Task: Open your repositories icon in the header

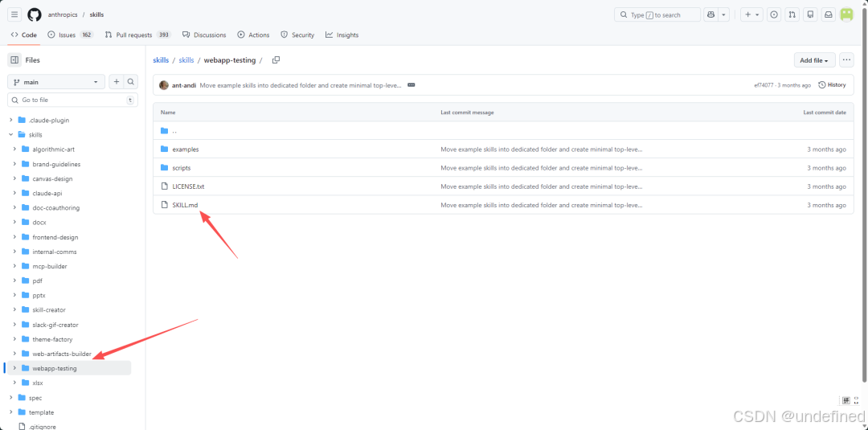Action: point(810,15)
